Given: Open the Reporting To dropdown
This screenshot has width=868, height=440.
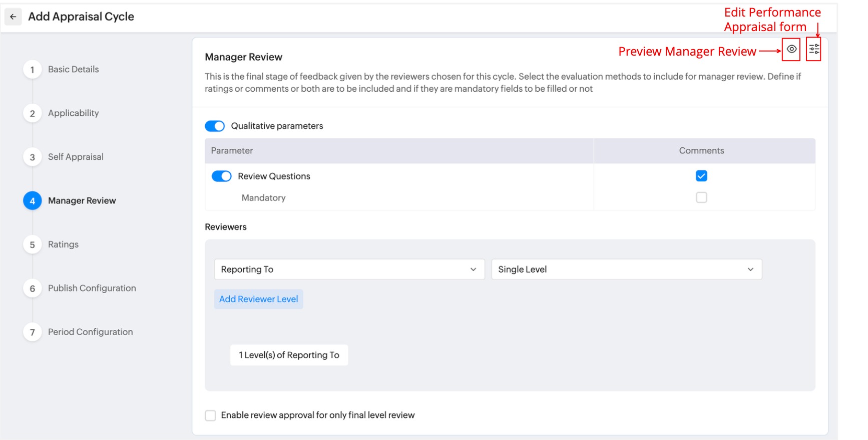Looking at the screenshot, I should (349, 270).
